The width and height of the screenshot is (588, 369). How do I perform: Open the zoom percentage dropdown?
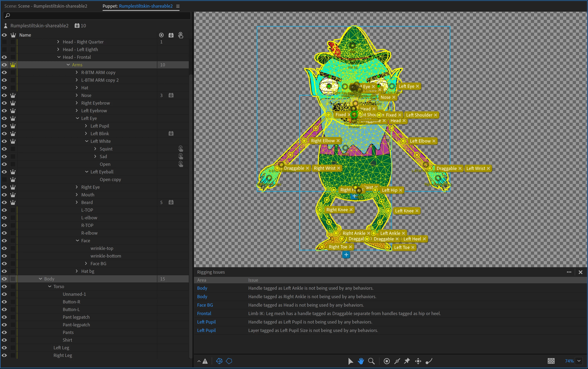579,361
